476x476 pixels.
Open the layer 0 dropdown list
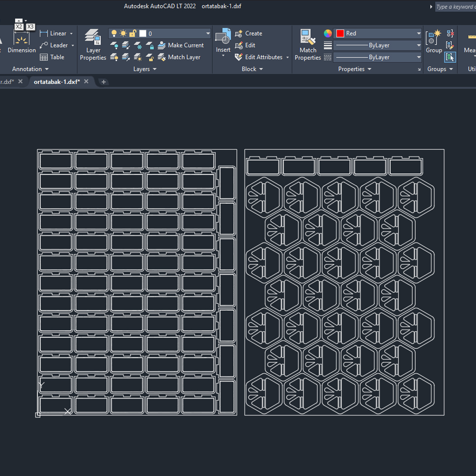pos(208,33)
